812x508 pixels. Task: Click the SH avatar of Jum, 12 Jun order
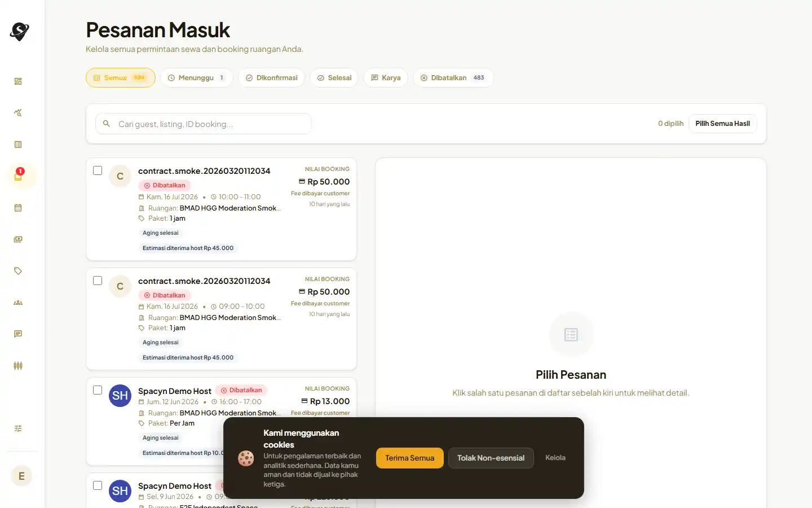click(120, 396)
